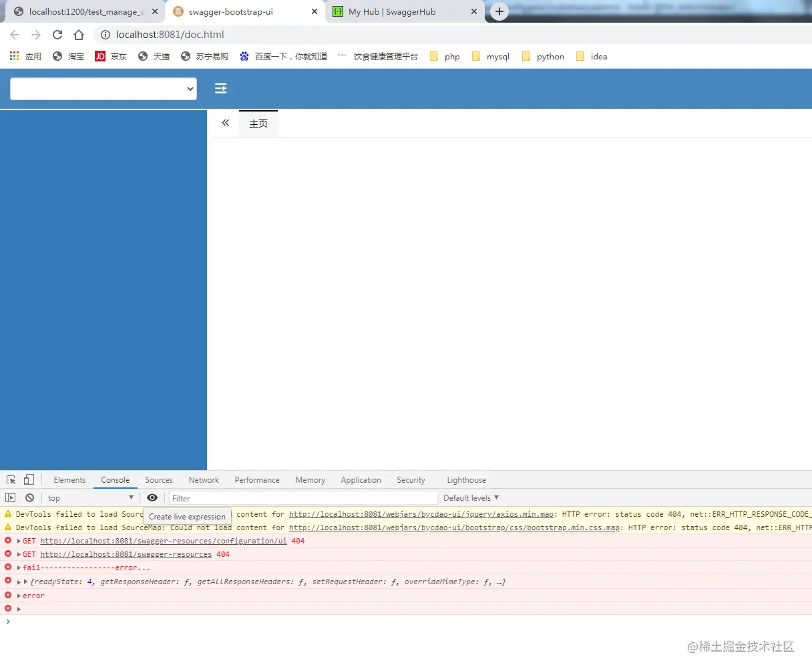
Task: Switch to the Console DevTools tab
Action: coord(115,480)
